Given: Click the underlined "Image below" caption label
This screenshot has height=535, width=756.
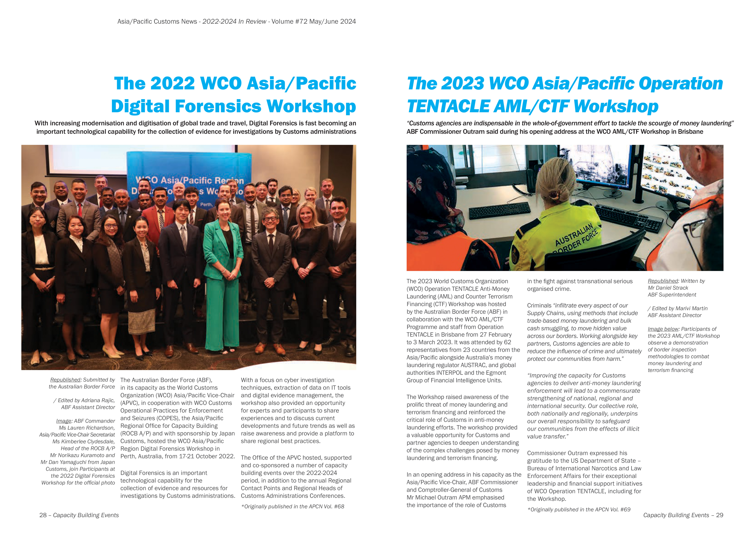Looking at the screenshot, I should (663, 329).
